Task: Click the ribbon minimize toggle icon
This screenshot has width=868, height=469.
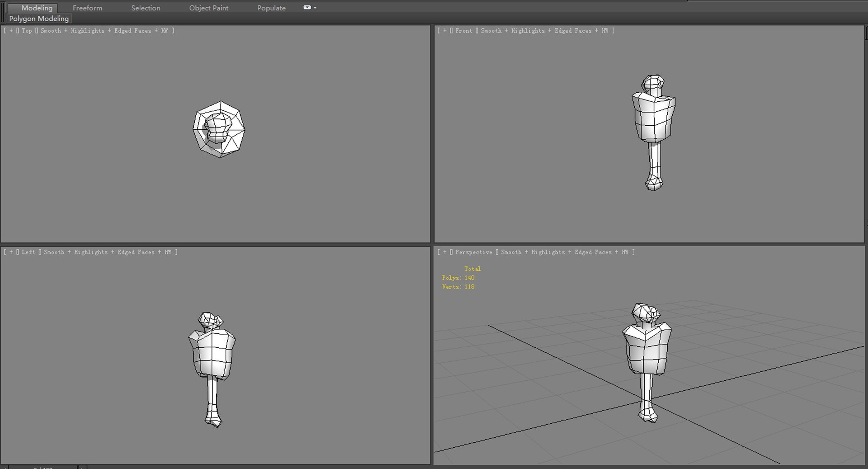Action: tap(307, 7)
